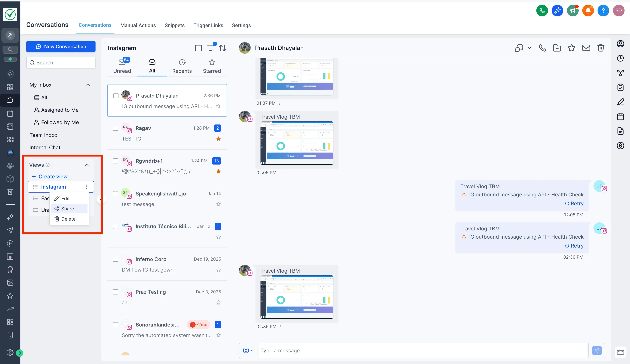Open the Payments dollar icon on right panel

[x=621, y=146]
